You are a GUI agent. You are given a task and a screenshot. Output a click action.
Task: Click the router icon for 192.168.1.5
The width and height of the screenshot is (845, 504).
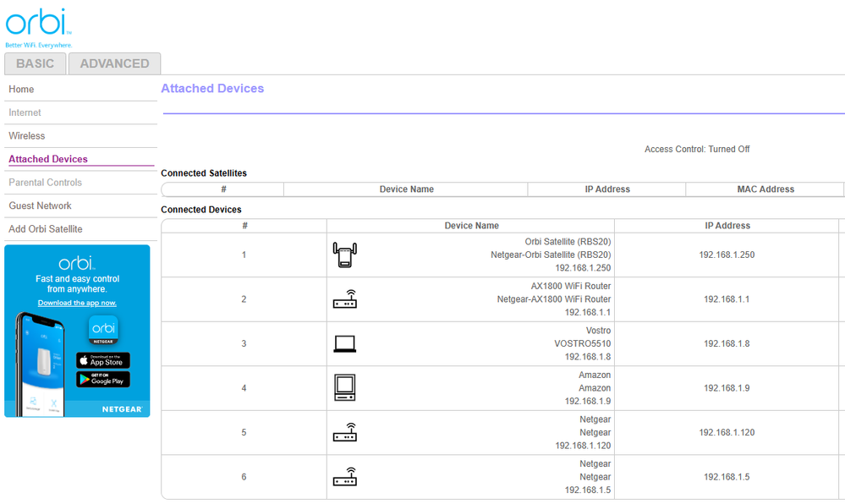(344, 477)
